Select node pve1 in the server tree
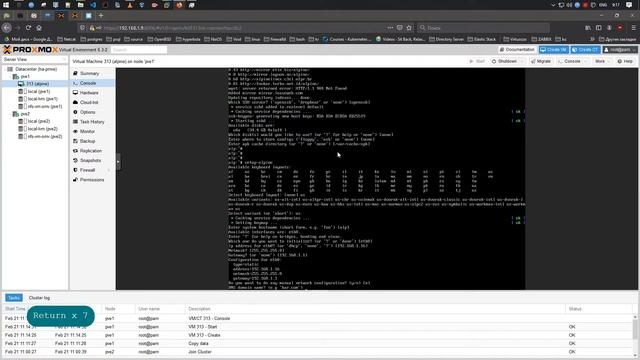 pyautogui.click(x=25, y=76)
